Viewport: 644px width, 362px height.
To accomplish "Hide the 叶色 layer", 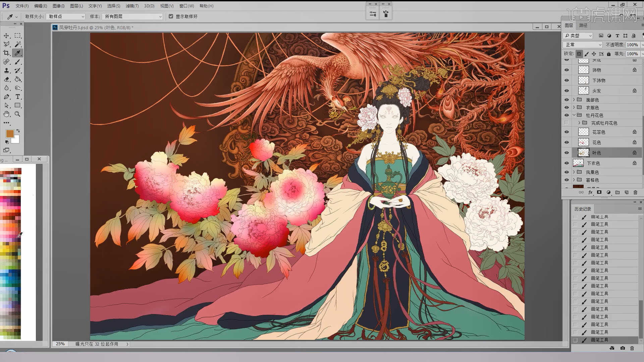I will coord(567,153).
